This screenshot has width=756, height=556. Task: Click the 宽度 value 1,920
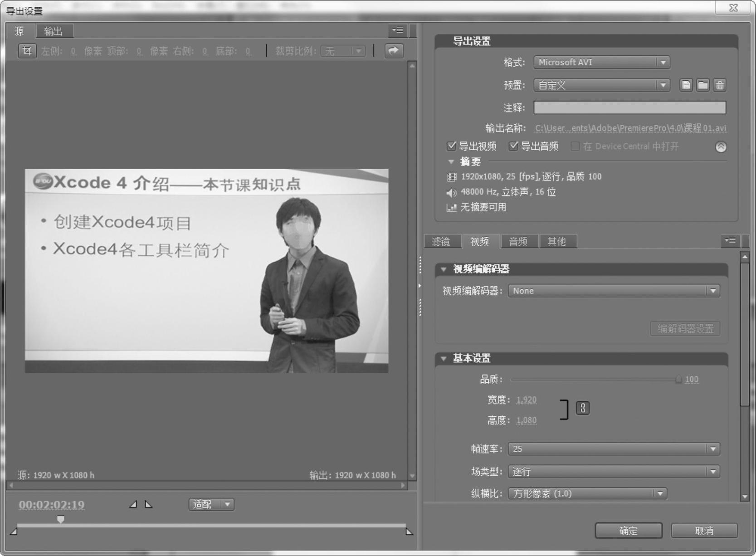pyautogui.click(x=526, y=400)
